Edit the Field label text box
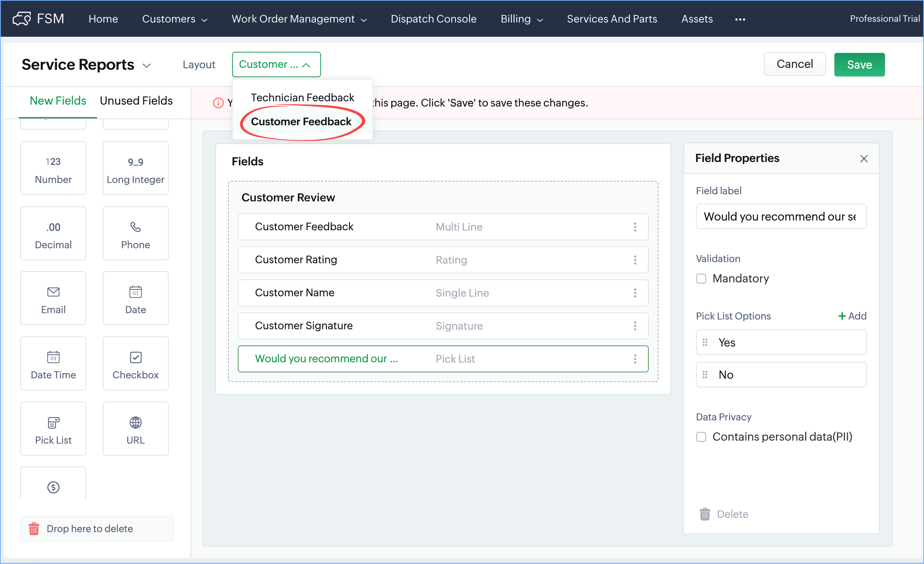 click(x=781, y=216)
